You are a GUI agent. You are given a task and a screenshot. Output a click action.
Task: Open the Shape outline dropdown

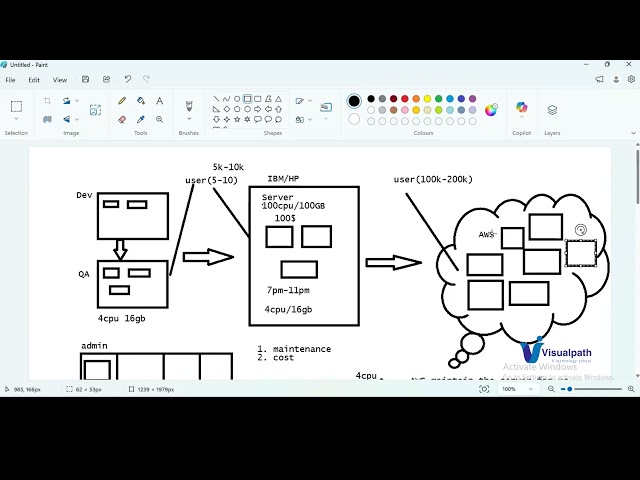point(310,101)
